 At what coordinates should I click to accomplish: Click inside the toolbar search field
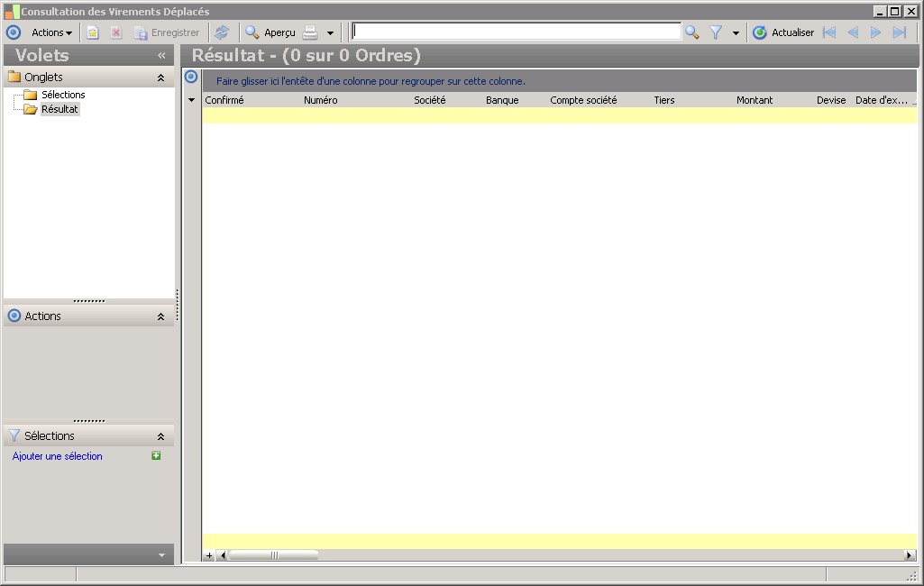click(517, 32)
